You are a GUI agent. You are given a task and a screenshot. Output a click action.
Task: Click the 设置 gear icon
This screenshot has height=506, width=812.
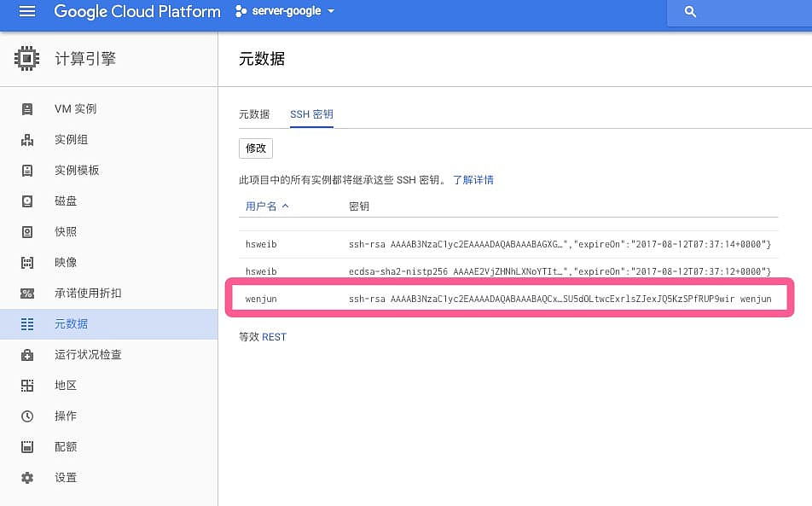point(27,478)
